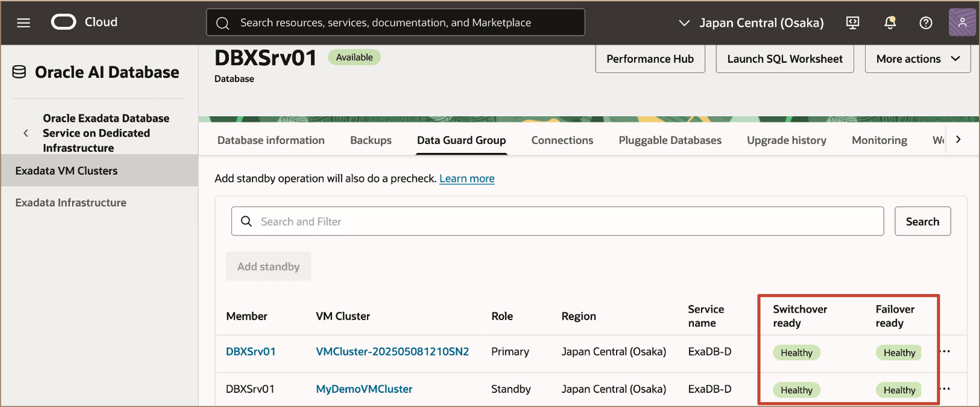Select Exadata Infrastructure in sidebar
The height and width of the screenshot is (407, 980).
pos(71,203)
